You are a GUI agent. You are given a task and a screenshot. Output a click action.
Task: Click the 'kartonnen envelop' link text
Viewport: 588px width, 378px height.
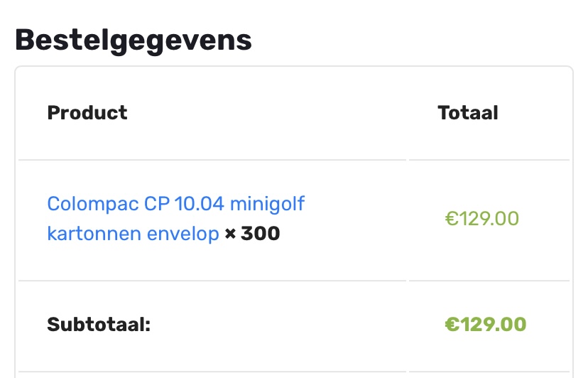133,234
